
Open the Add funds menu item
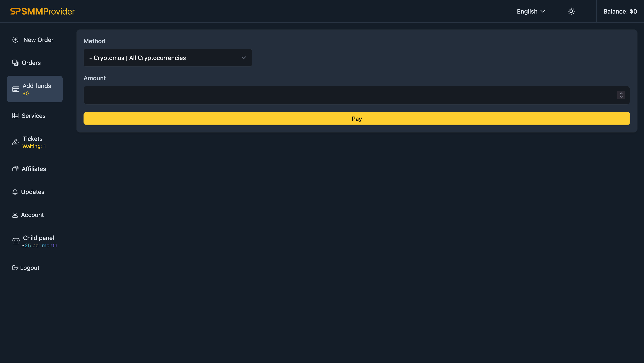(x=35, y=89)
